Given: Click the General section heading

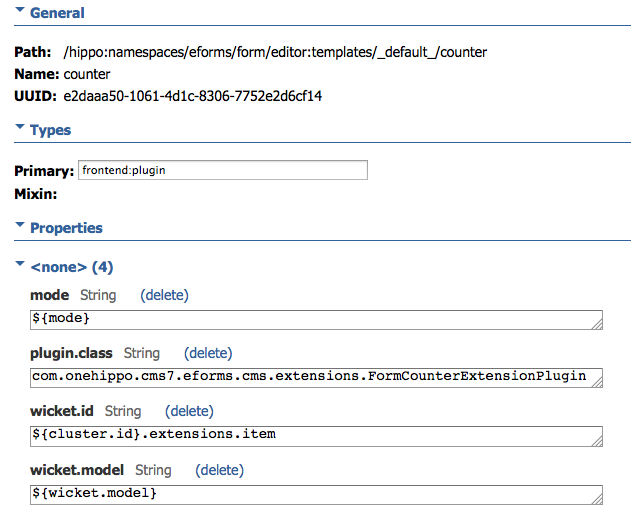Looking at the screenshot, I should 57,13.
